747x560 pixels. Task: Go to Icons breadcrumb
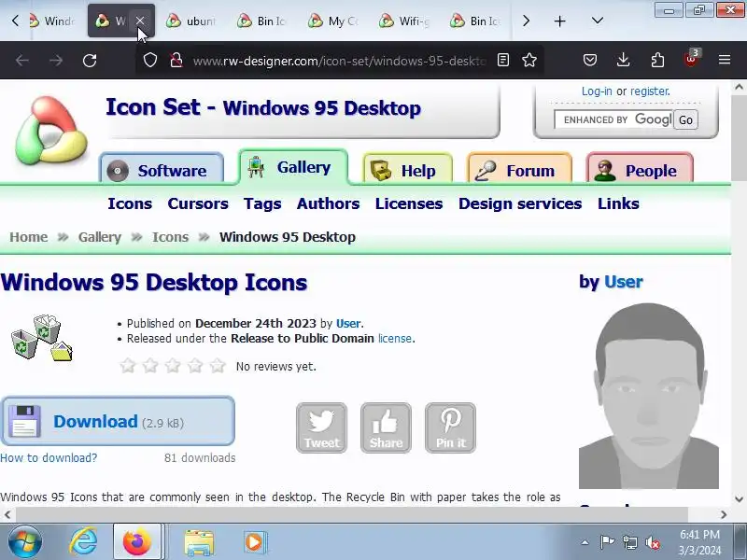[x=170, y=237]
